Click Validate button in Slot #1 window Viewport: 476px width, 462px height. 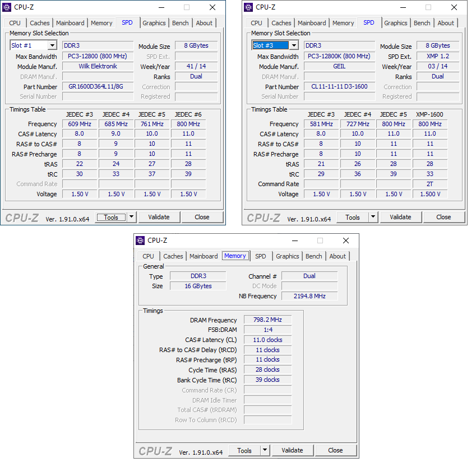(159, 218)
